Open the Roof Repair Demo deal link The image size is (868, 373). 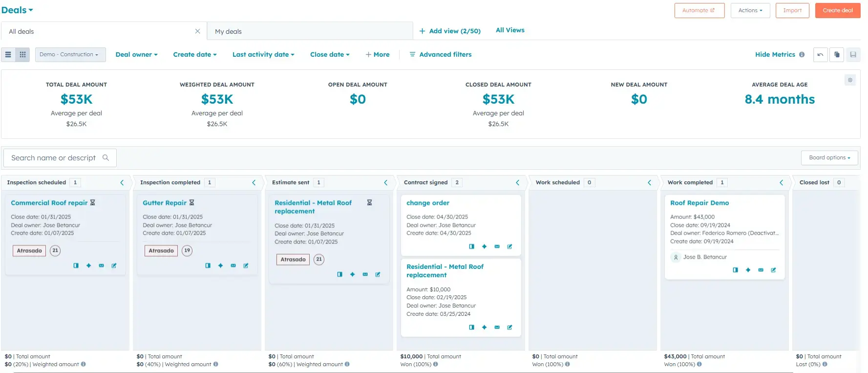699,203
